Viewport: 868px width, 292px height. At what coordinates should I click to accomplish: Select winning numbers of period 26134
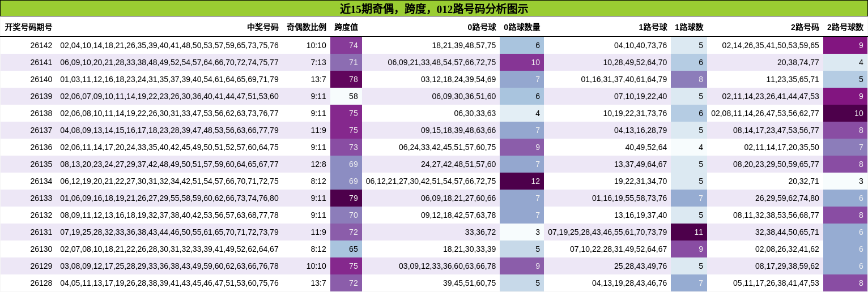(169, 181)
